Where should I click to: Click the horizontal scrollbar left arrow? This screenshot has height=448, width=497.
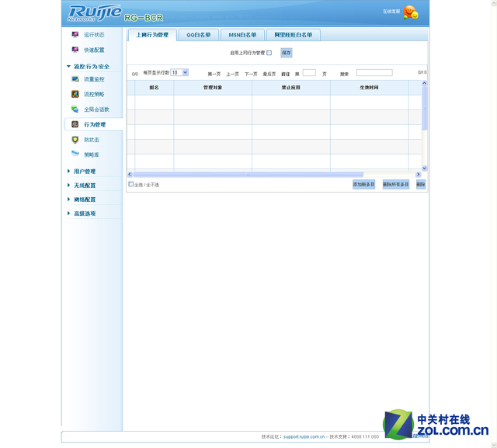click(x=130, y=174)
